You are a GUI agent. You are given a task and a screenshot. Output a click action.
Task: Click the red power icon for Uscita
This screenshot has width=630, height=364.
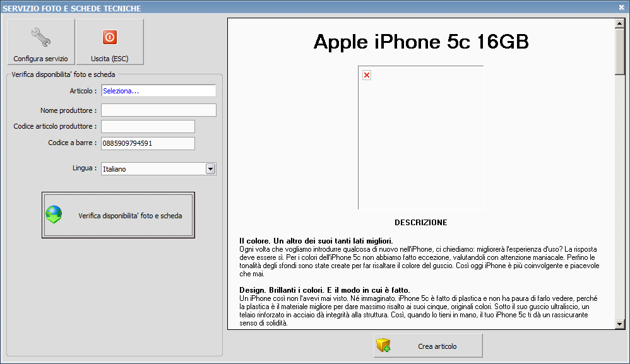(110, 37)
